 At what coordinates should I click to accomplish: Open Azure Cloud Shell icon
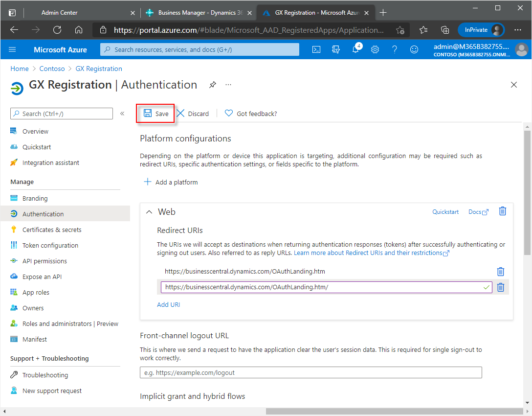click(317, 49)
